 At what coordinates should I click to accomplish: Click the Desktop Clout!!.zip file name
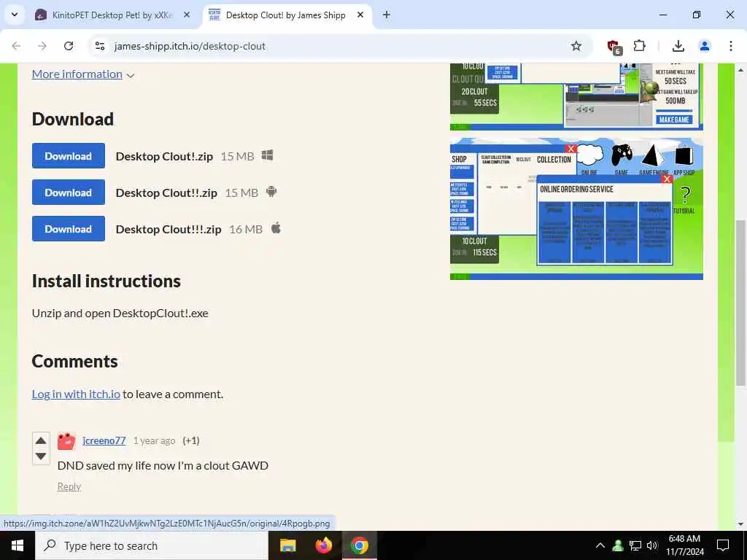point(166,192)
